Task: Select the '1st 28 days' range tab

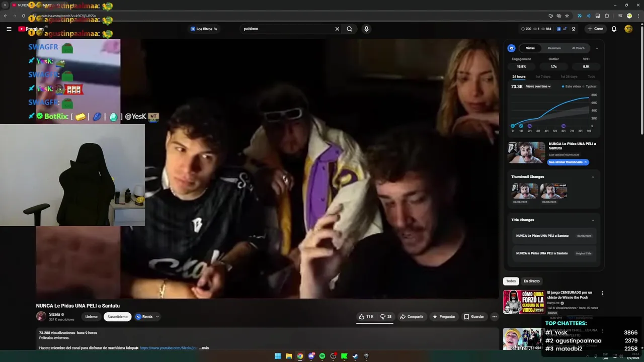Action: coord(569,76)
